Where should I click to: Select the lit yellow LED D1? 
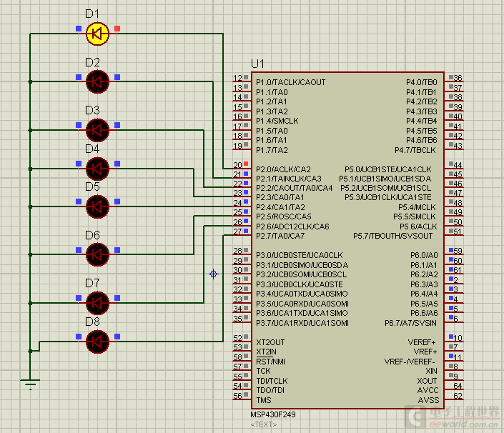pyautogui.click(x=97, y=34)
